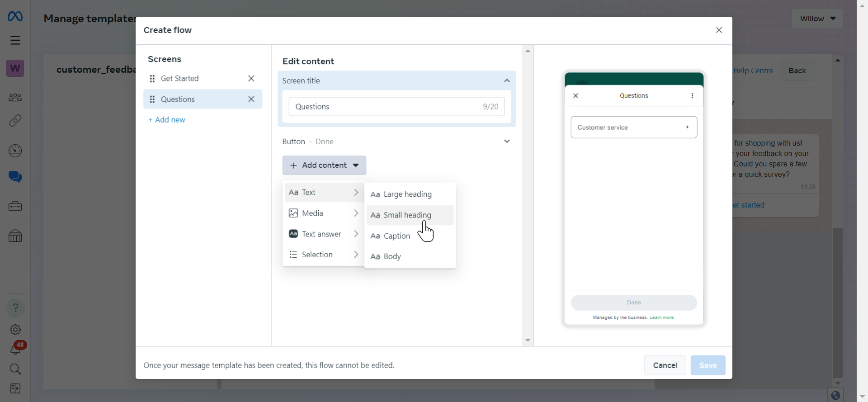
Task: Expand the Button Done section
Action: coord(507,142)
